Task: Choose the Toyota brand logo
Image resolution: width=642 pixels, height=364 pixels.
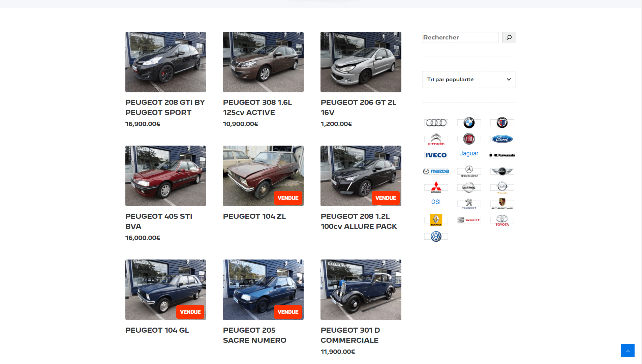Action: tap(502, 220)
